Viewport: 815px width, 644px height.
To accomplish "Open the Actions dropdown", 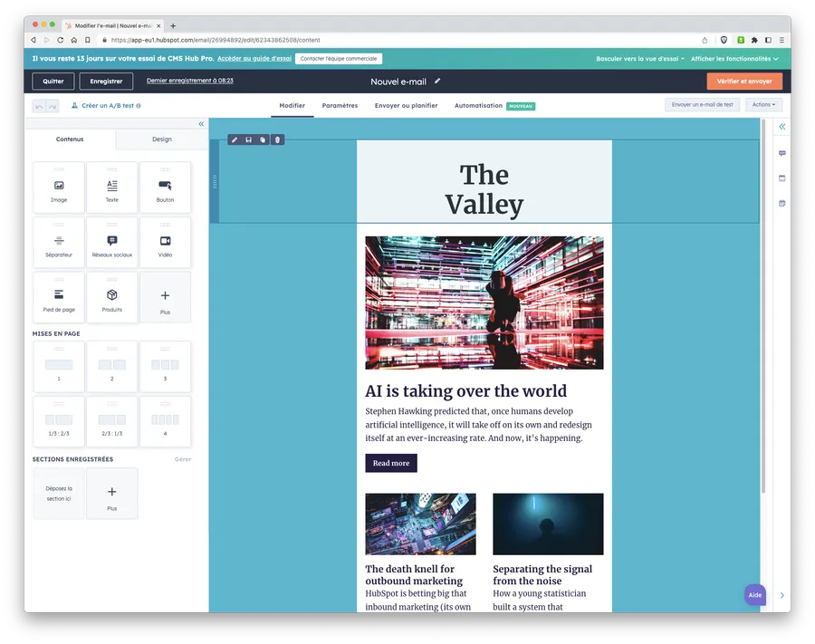I will [763, 105].
